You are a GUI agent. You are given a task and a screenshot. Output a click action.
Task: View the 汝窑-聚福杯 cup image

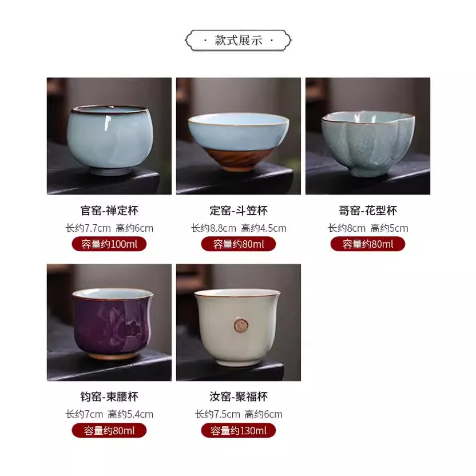click(x=239, y=323)
